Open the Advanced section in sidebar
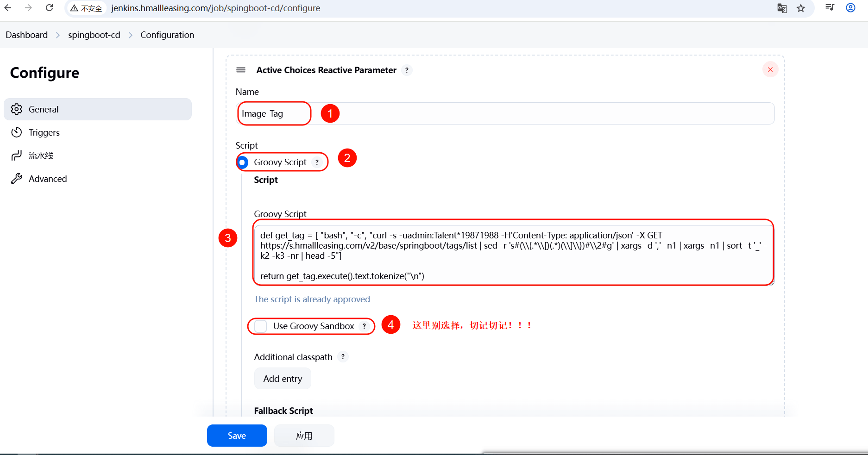Viewport: 868px width, 455px height. (x=47, y=179)
